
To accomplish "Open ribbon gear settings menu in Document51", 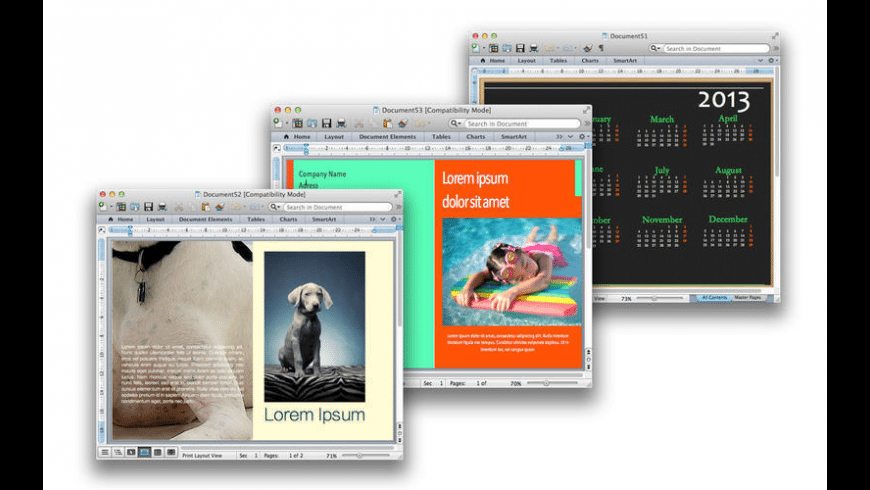I will click(x=772, y=60).
